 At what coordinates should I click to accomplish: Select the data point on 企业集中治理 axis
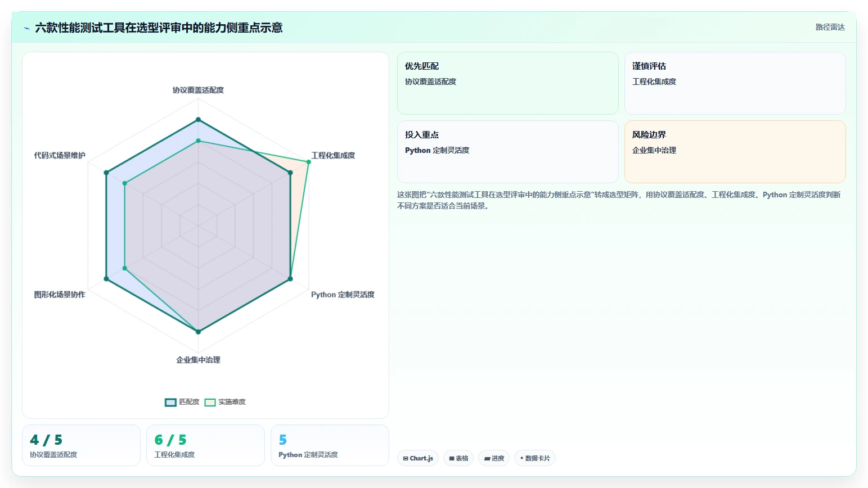click(x=198, y=332)
